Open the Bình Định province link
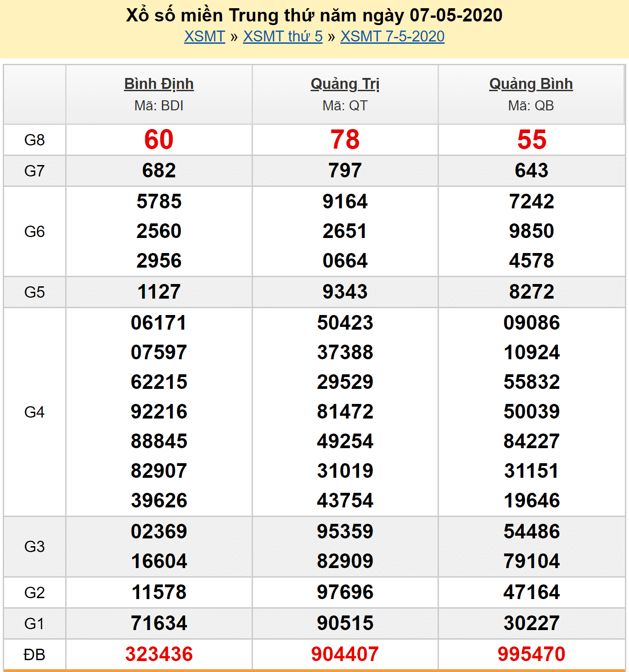The width and height of the screenshot is (629, 672). pyautogui.click(x=159, y=84)
